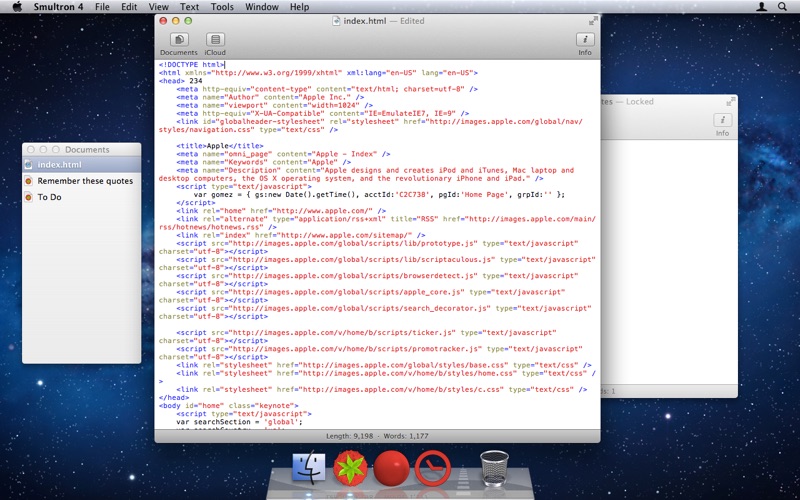
Task: Click the iCloud toolbar button
Action: (x=215, y=44)
